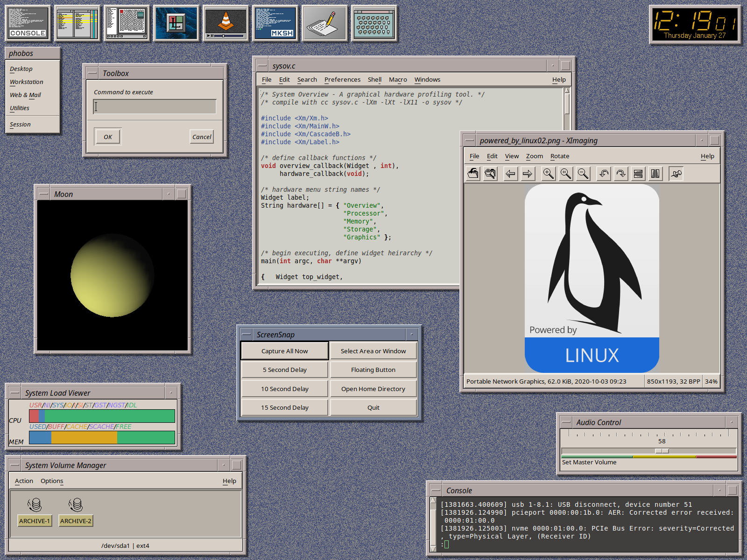The width and height of the screenshot is (747, 560).
Task: Click Select Area or Window button
Action: coord(373,351)
